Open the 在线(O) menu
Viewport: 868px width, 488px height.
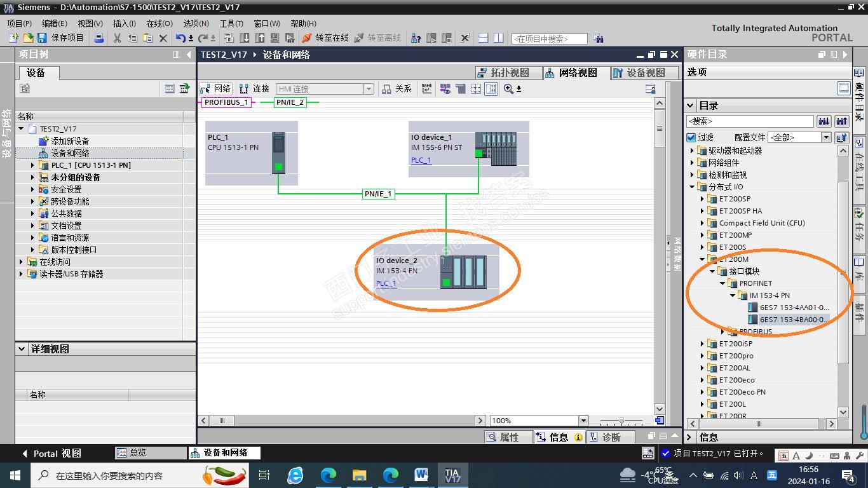(159, 24)
